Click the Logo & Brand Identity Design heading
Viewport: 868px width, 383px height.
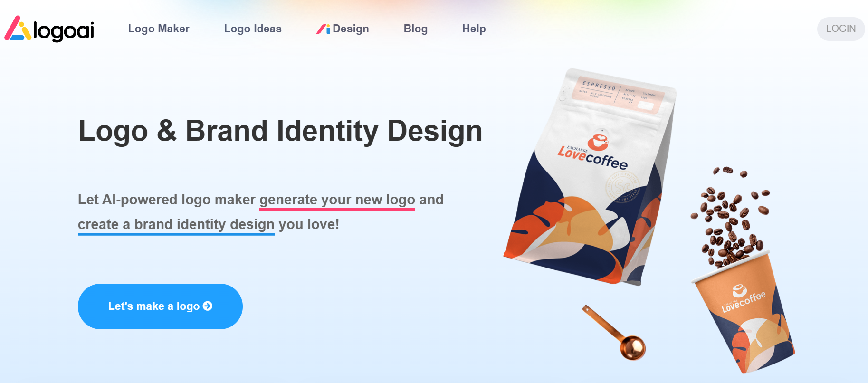(280, 131)
